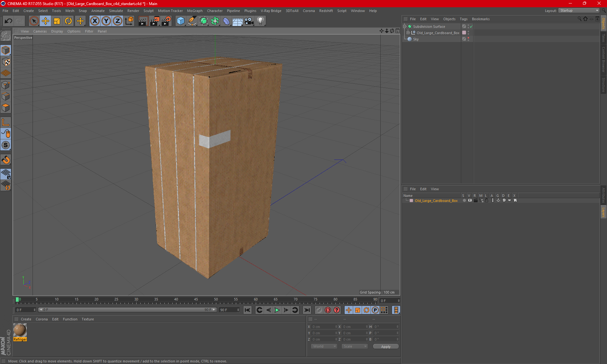Open viewport Cameras menu
This screenshot has width=607, height=364.
[x=40, y=31]
